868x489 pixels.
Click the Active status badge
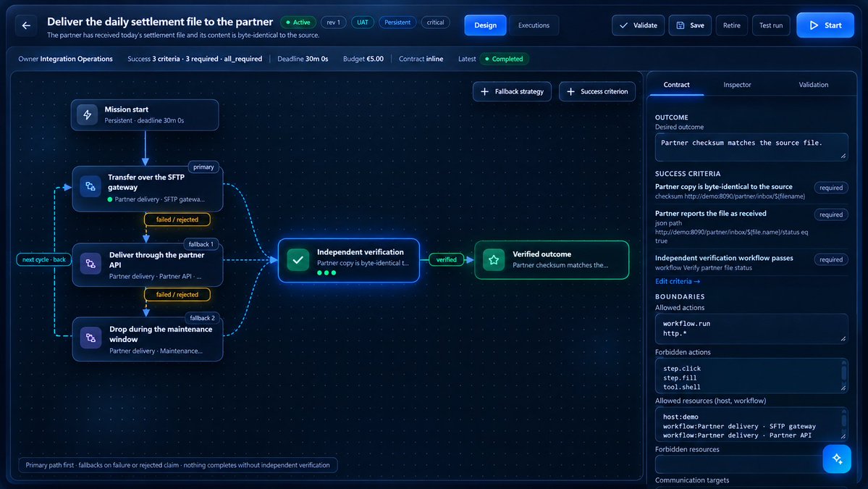pos(298,22)
